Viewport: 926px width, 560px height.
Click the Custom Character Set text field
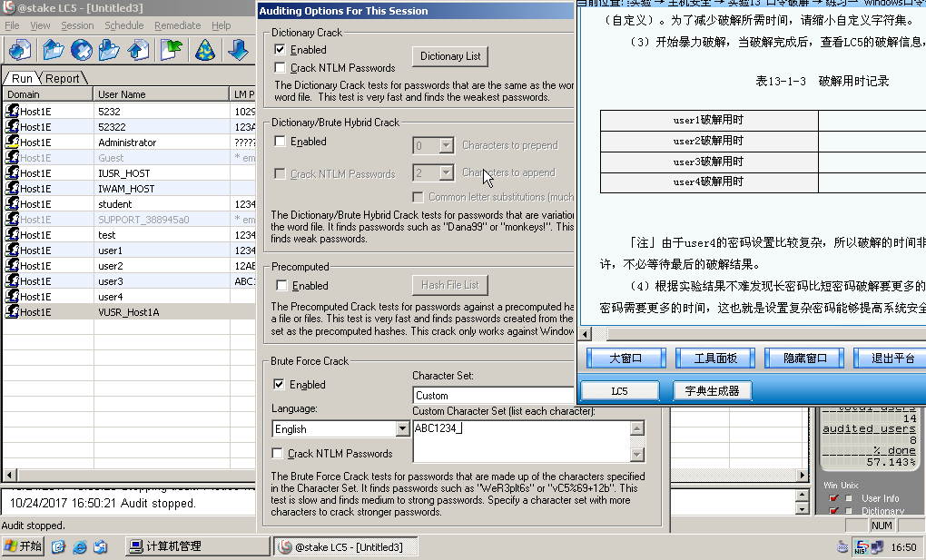[521, 441]
